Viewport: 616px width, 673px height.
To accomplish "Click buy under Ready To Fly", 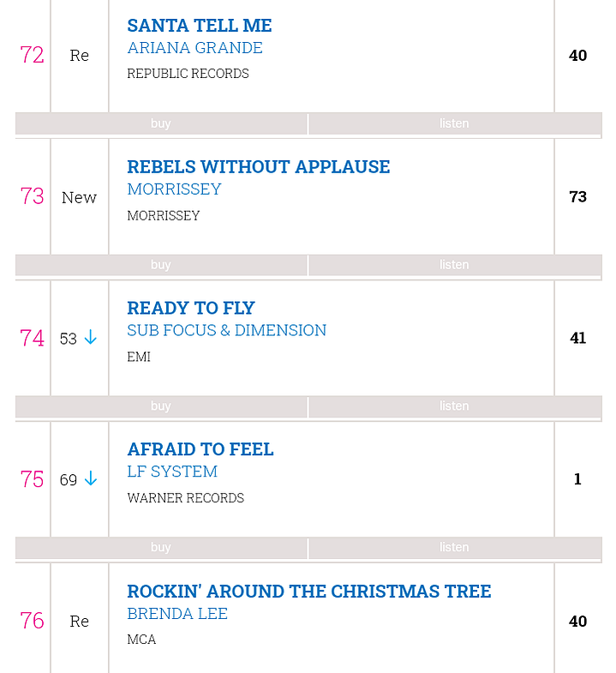I will (161, 406).
